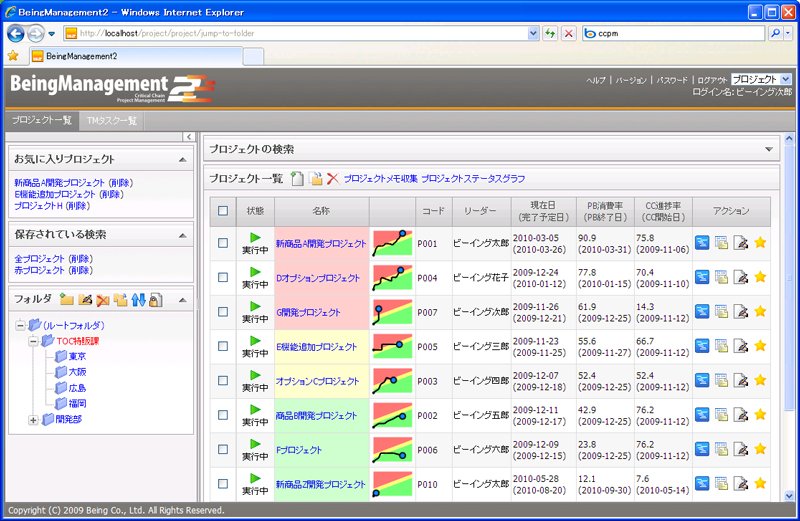Image resolution: width=800 pixels, height=521 pixels.
Task: Click the red X delete project icon
Action: (x=333, y=179)
